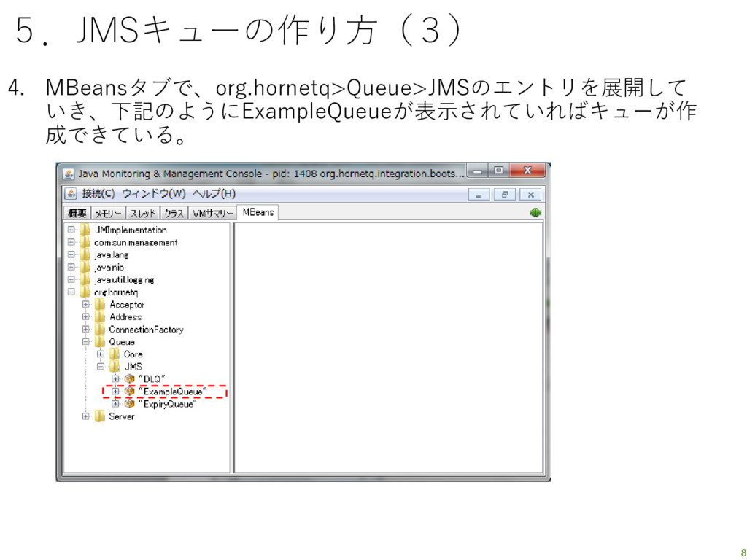Viewport: 747px width, 560px height.
Task: Select the ConnectionFactory tree label
Action: coord(146,329)
